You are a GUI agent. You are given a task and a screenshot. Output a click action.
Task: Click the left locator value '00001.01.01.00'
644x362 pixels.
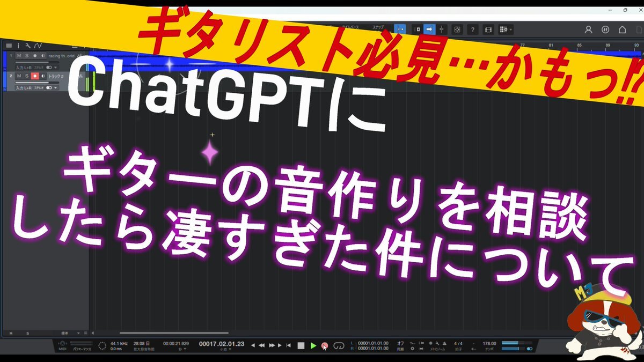coord(372,343)
